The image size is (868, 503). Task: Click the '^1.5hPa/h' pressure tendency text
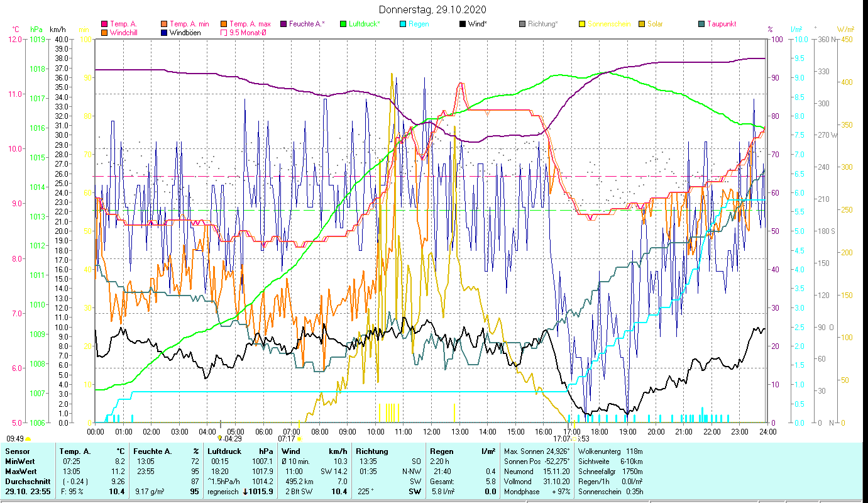click(223, 482)
